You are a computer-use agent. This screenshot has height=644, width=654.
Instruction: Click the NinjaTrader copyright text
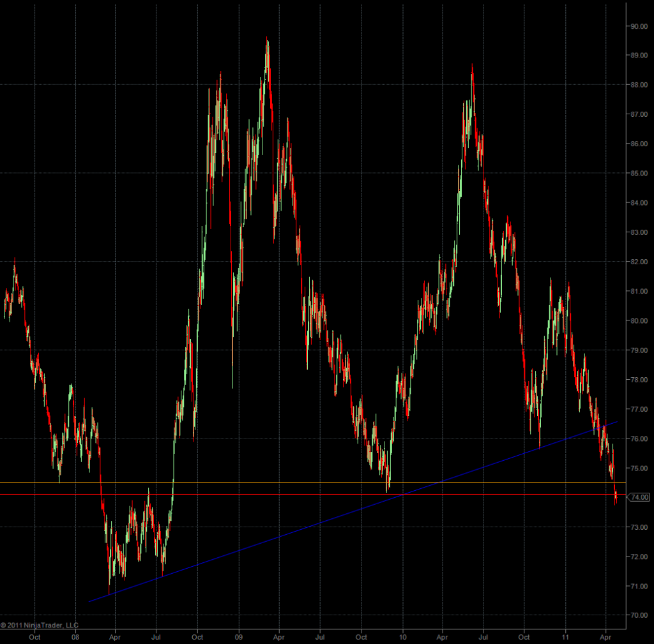click(40, 625)
